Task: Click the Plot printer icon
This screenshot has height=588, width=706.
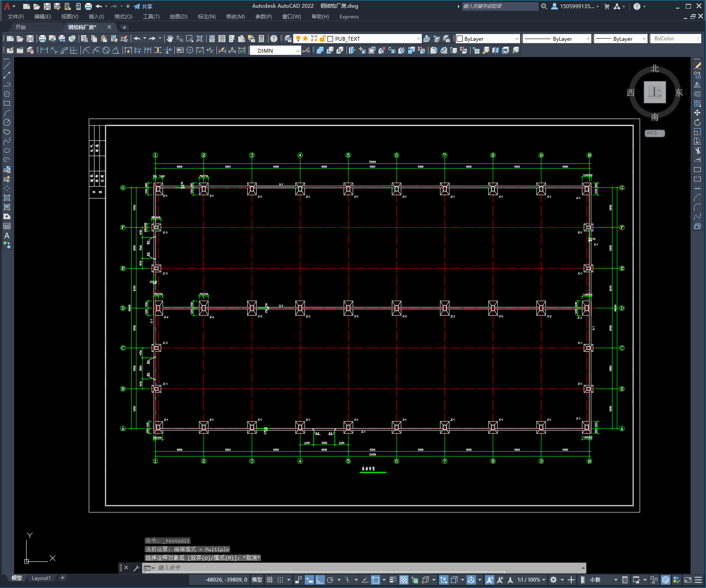Action: tap(42, 39)
